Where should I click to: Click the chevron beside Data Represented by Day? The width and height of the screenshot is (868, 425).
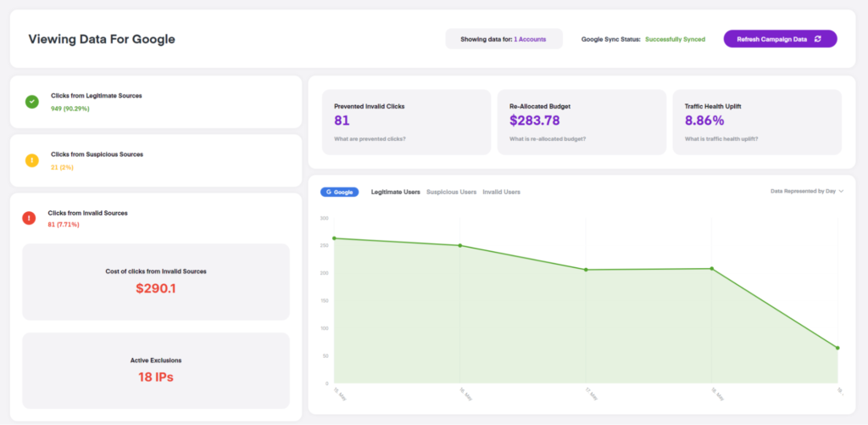click(x=841, y=191)
